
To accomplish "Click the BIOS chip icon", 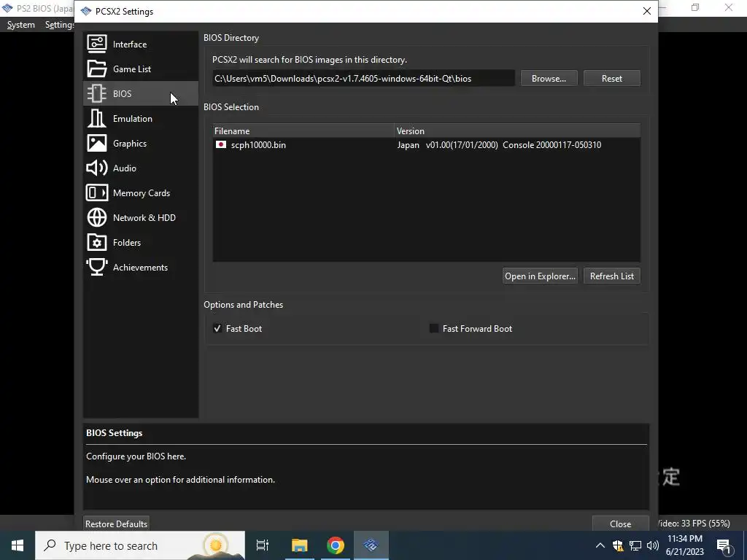I will 97,93.
